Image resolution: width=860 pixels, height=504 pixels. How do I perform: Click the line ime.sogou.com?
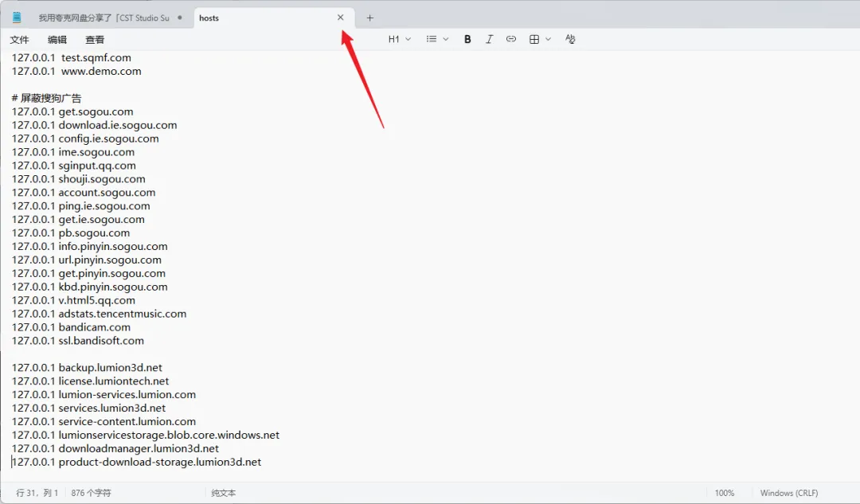(x=73, y=152)
